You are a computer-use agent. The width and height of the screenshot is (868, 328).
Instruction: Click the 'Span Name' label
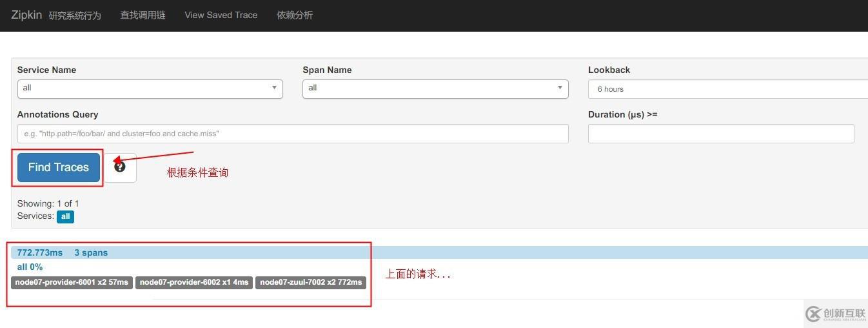pos(327,70)
